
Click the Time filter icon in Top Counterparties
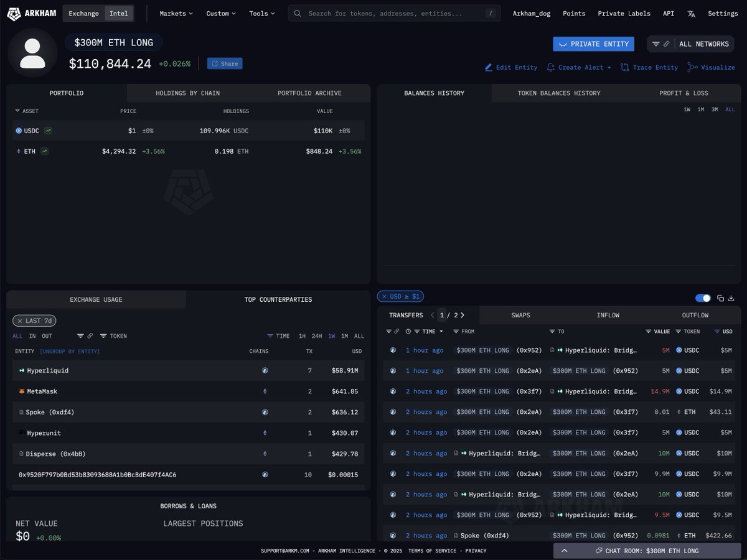270,336
